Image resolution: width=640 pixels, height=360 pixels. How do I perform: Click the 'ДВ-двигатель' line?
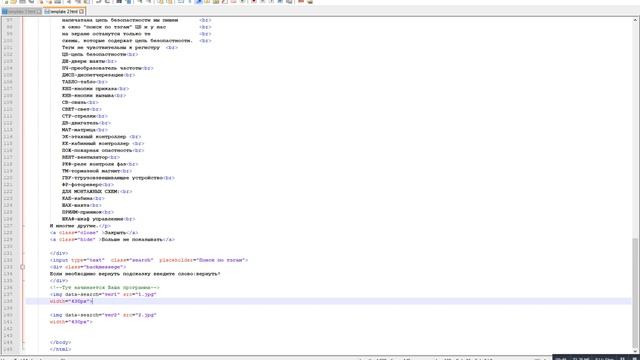point(86,123)
